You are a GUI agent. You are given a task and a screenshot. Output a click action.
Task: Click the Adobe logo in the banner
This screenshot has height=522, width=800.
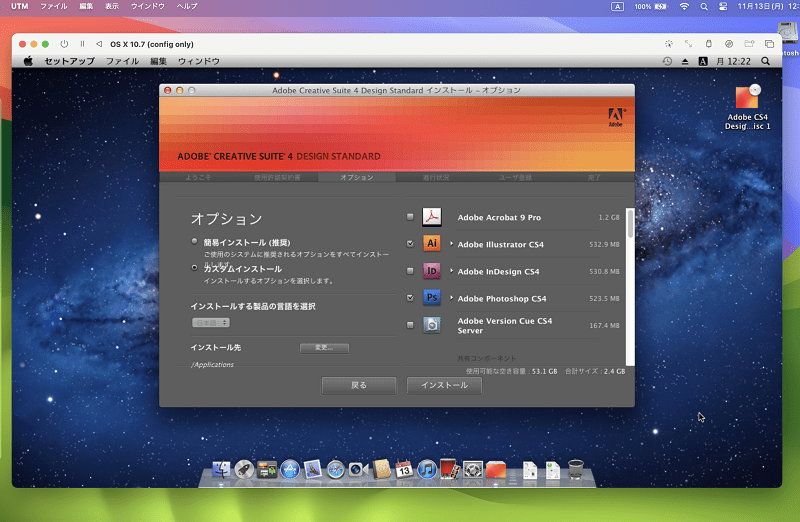click(616, 117)
